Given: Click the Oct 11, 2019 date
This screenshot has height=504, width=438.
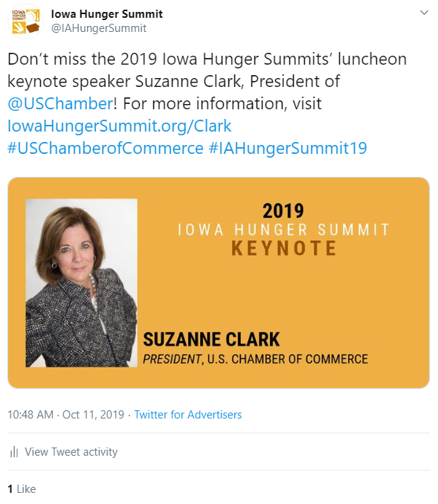Looking at the screenshot, I should [93, 415].
